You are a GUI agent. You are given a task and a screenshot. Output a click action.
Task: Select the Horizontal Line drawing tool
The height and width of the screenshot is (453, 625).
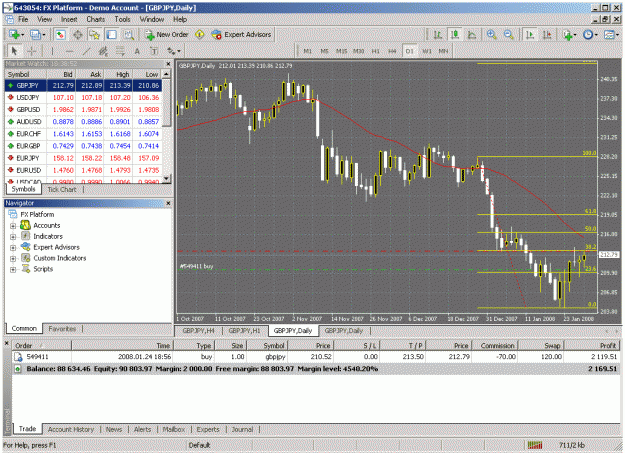click(x=69, y=51)
